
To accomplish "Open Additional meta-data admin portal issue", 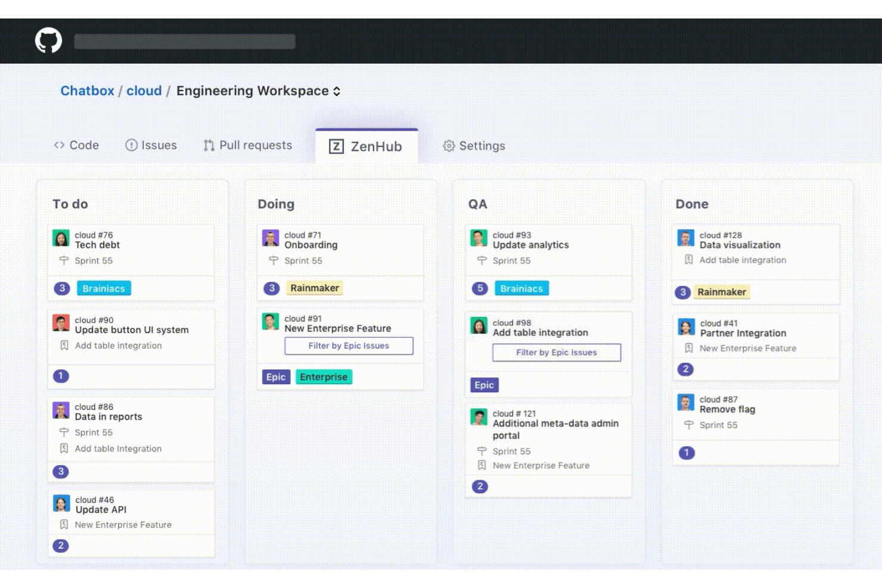I will 555,430.
